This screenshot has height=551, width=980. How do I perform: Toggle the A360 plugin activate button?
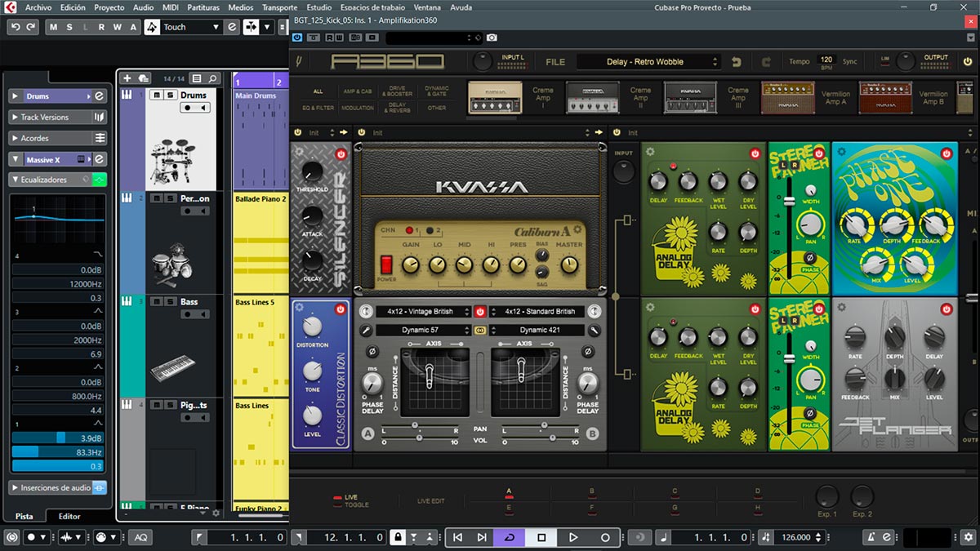tap(296, 38)
